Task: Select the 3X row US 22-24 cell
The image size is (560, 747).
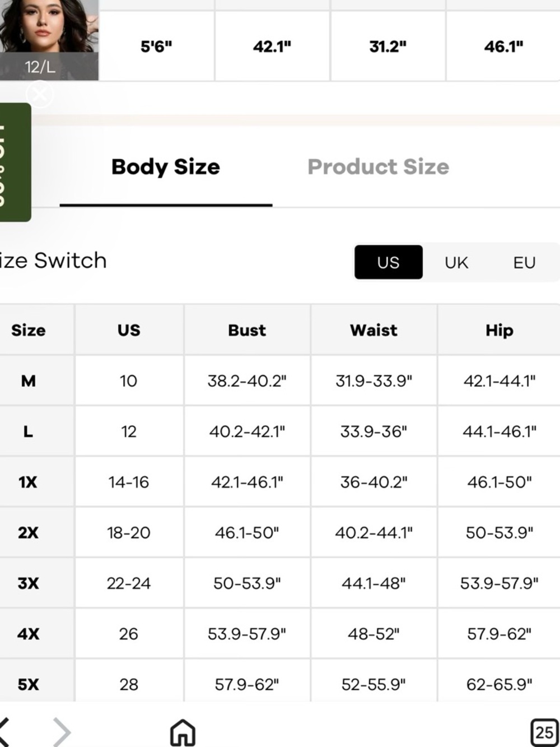Action: click(x=129, y=583)
